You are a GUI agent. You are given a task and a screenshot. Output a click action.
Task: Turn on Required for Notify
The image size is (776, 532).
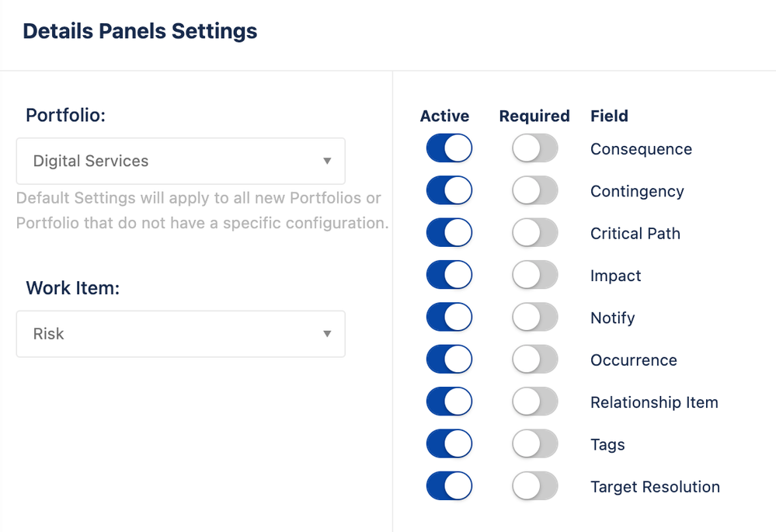(534, 317)
